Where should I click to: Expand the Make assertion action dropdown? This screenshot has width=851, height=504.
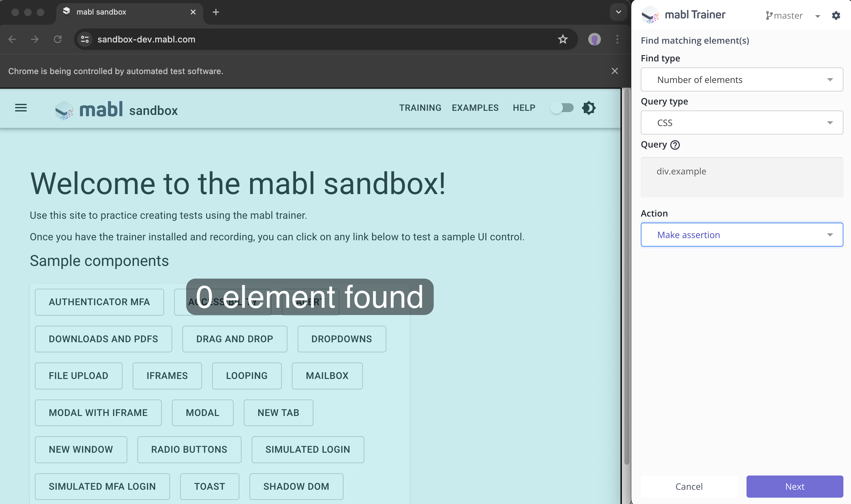[741, 235]
